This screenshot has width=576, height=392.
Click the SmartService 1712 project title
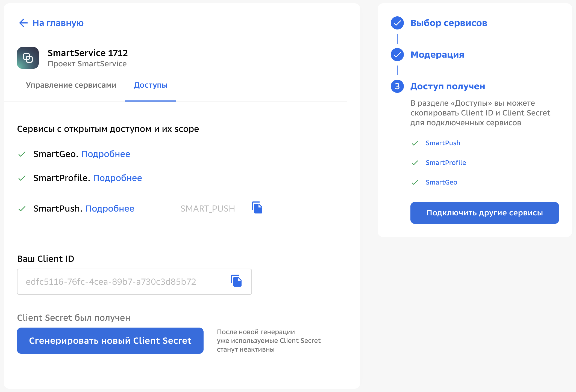click(88, 53)
